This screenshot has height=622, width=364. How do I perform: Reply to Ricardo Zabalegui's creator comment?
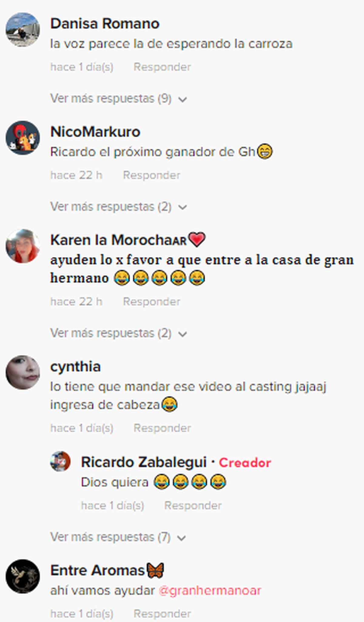click(x=193, y=505)
